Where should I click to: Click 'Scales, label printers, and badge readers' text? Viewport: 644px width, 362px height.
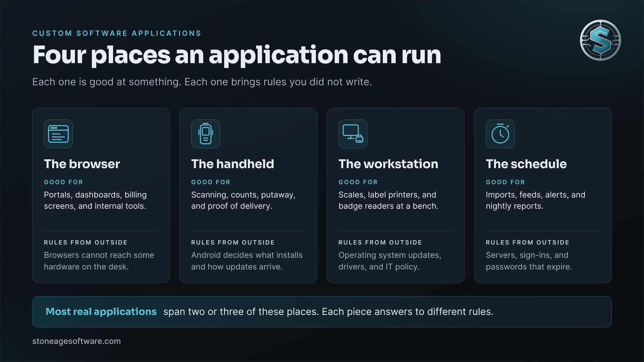tap(388, 200)
